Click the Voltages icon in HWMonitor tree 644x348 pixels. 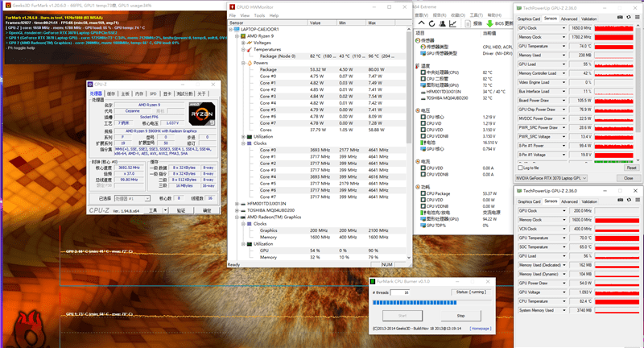(x=250, y=43)
